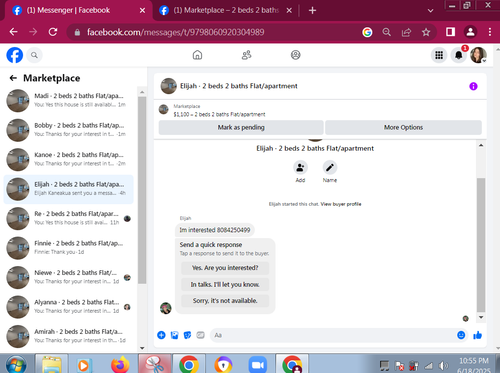The image size is (500, 373).
Task: Send quick response Yes. Are you interested?
Action: [x=225, y=268]
